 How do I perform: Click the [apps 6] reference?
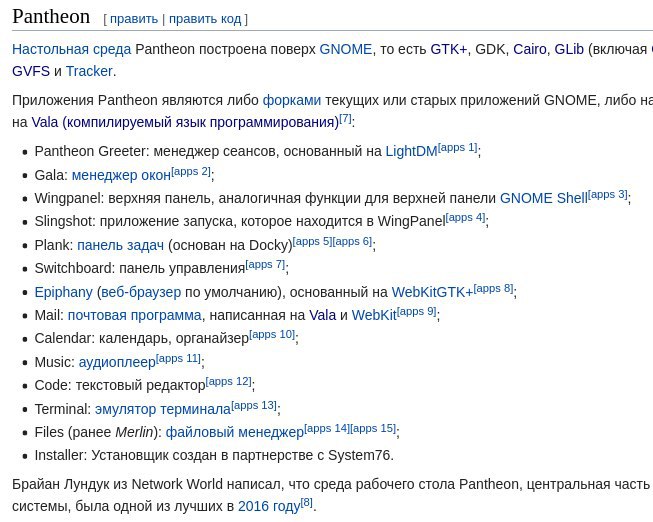click(x=352, y=242)
